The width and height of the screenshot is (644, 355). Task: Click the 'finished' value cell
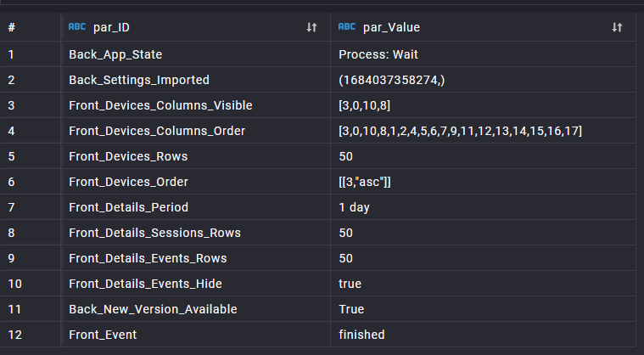click(x=361, y=335)
